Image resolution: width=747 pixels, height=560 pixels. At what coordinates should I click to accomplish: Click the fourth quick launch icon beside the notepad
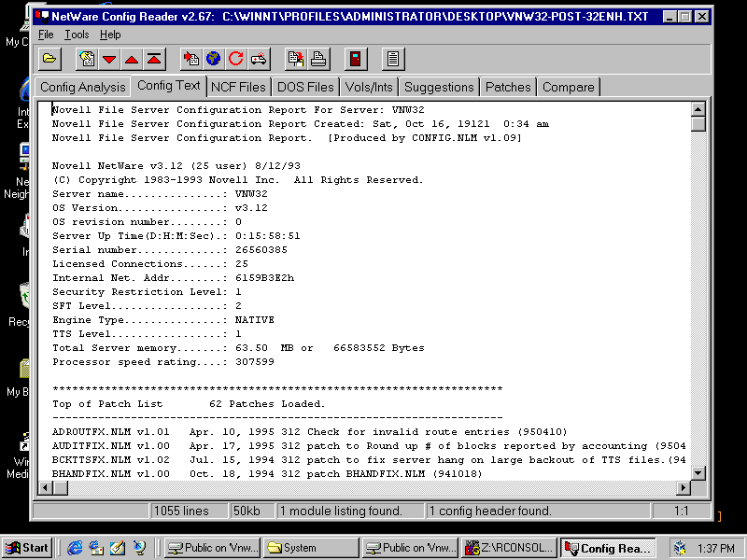(x=139, y=548)
